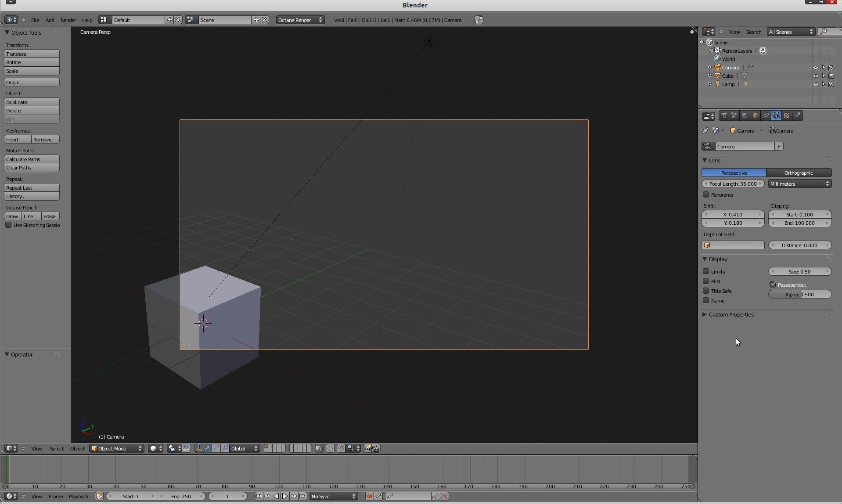Open the Add menu
This screenshot has height=504, width=842.
tap(50, 20)
